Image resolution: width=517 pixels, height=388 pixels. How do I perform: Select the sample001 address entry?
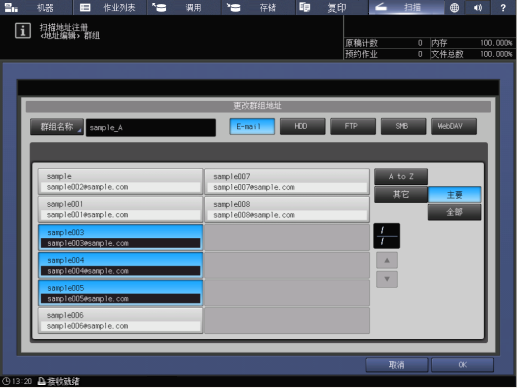pos(120,209)
